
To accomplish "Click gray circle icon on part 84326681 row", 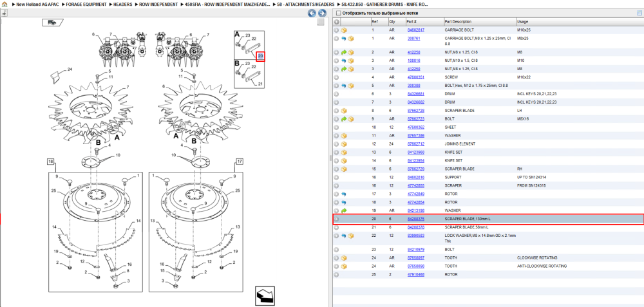I will click(336, 94).
